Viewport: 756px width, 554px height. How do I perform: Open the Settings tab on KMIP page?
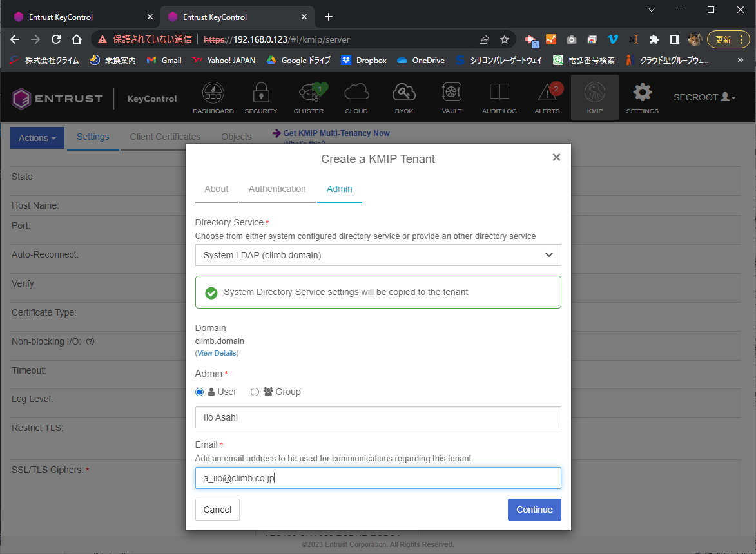tap(93, 137)
